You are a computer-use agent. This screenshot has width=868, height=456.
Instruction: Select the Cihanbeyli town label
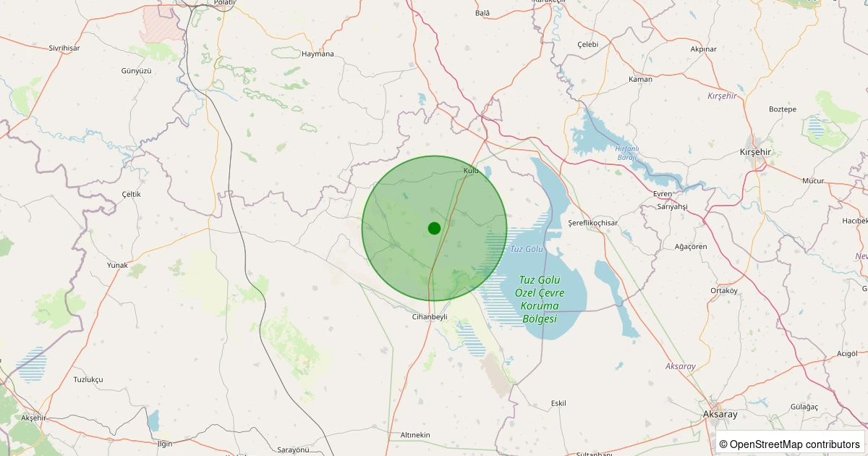click(x=430, y=317)
